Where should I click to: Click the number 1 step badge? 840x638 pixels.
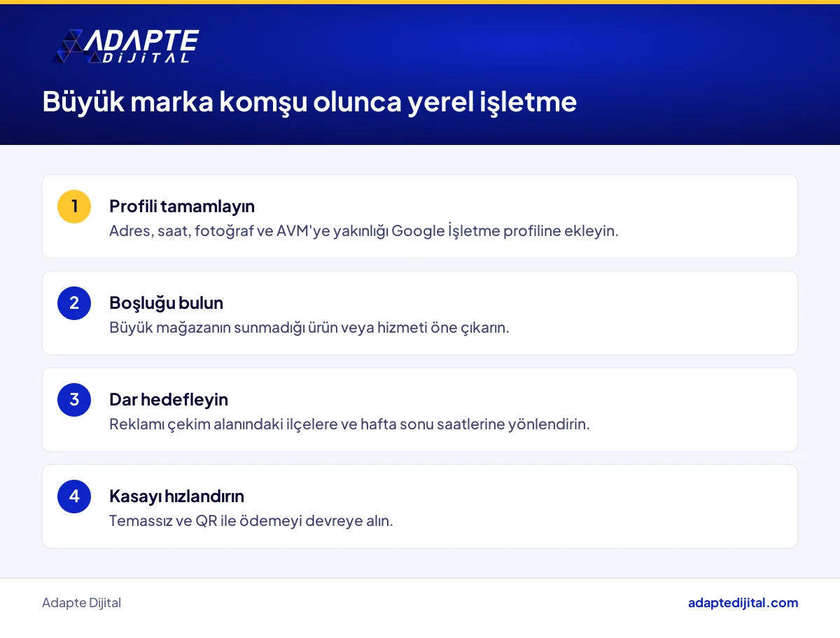coord(74,207)
